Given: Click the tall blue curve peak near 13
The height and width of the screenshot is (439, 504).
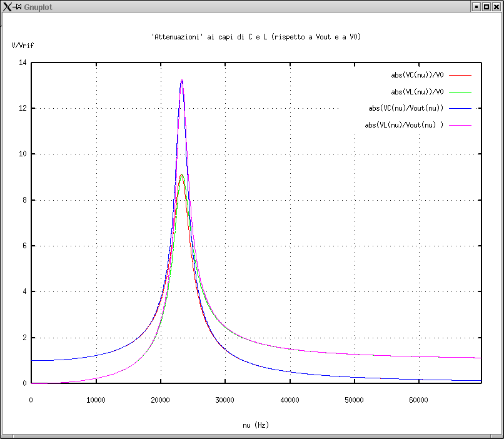Looking at the screenshot, I should pyautogui.click(x=181, y=81).
